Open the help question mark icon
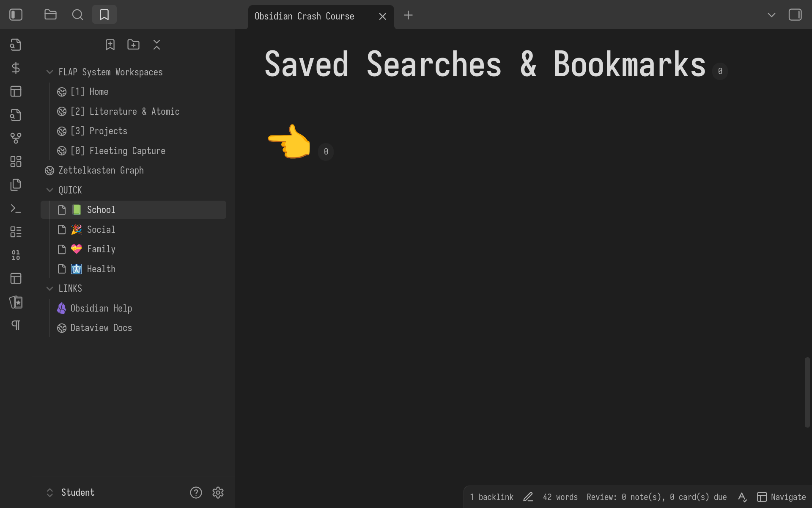The height and width of the screenshot is (508, 812). click(196, 492)
